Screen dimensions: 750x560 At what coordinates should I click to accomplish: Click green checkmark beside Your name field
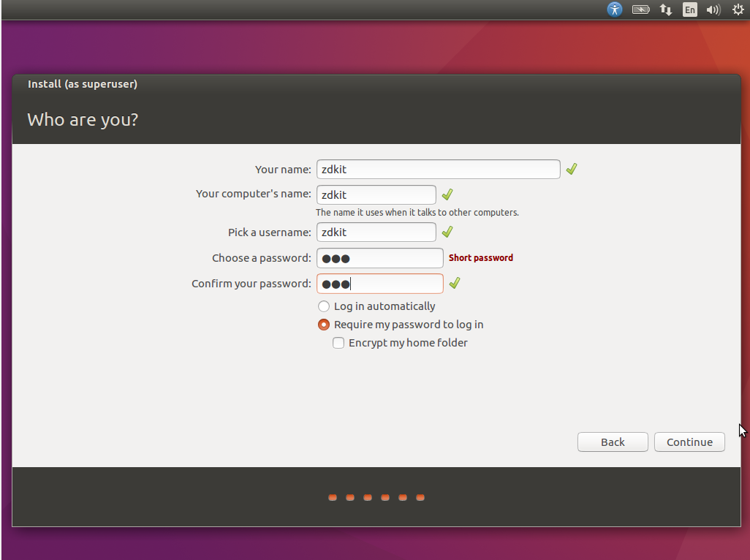572,169
